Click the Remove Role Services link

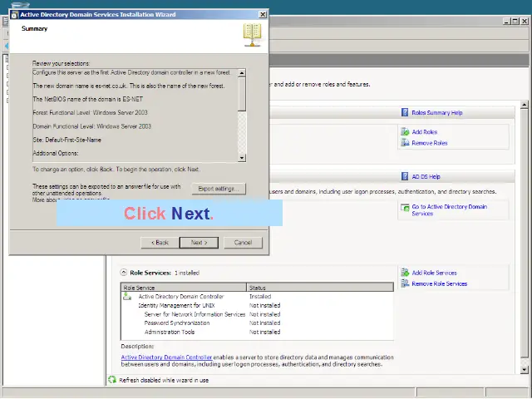pyautogui.click(x=440, y=283)
